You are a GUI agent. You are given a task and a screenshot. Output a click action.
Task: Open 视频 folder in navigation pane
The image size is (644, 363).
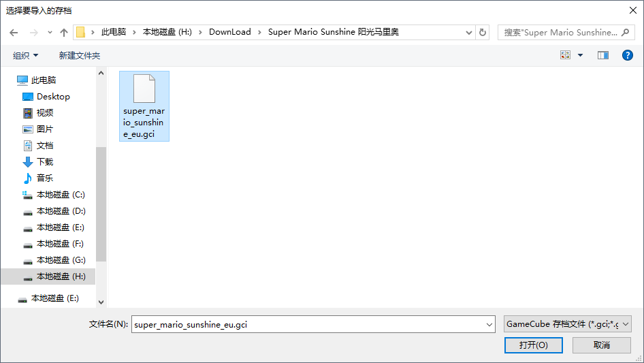click(x=45, y=112)
